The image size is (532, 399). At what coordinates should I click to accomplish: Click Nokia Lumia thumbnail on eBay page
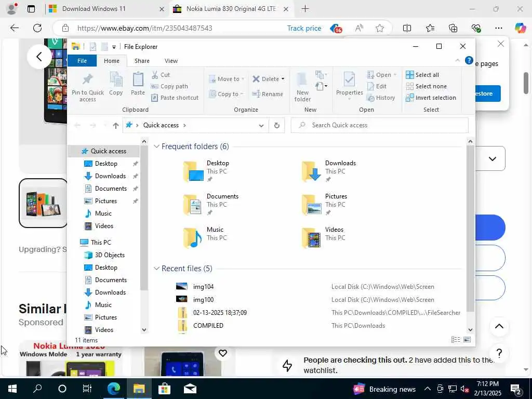coord(43,203)
